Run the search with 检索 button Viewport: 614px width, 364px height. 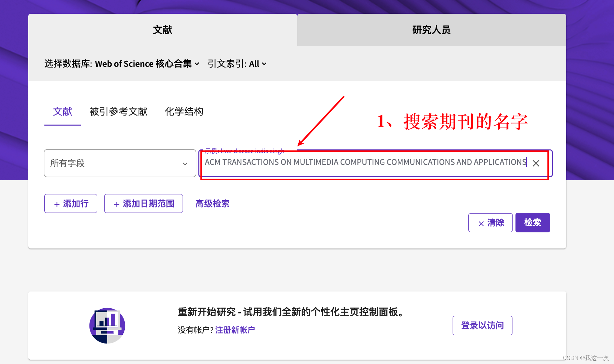pyautogui.click(x=533, y=223)
